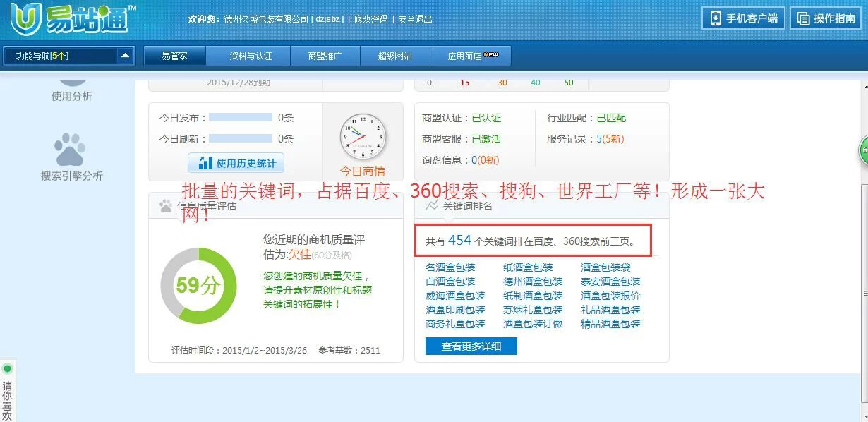Click the 修改密码 link

(x=370, y=19)
